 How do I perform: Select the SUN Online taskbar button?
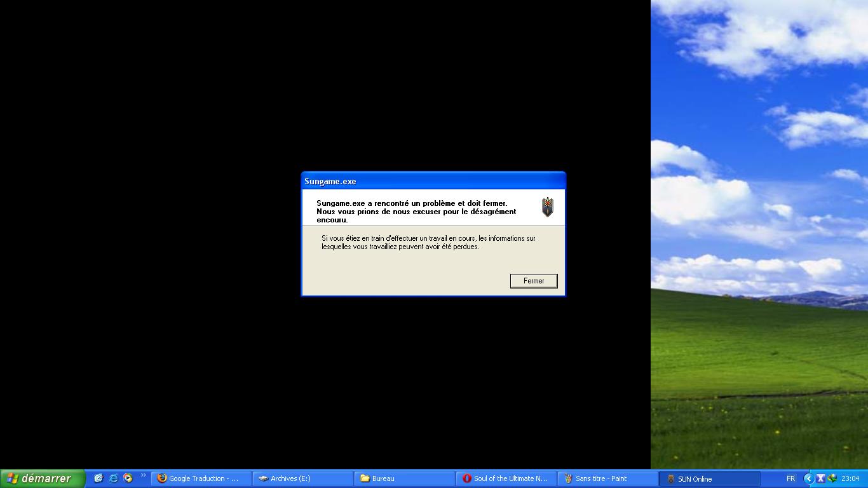point(710,478)
